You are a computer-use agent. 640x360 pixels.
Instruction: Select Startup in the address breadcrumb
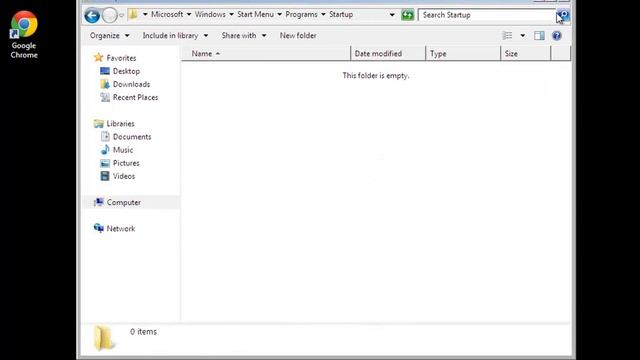click(341, 14)
